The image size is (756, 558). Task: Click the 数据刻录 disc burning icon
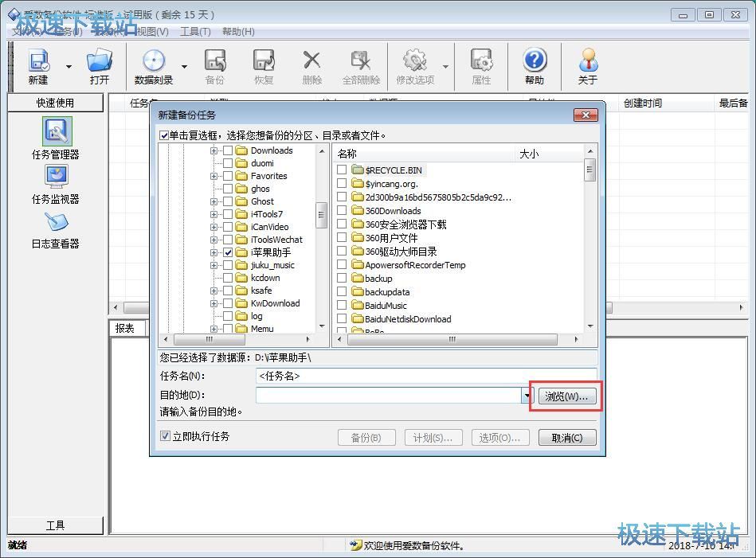tap(154, 66)
